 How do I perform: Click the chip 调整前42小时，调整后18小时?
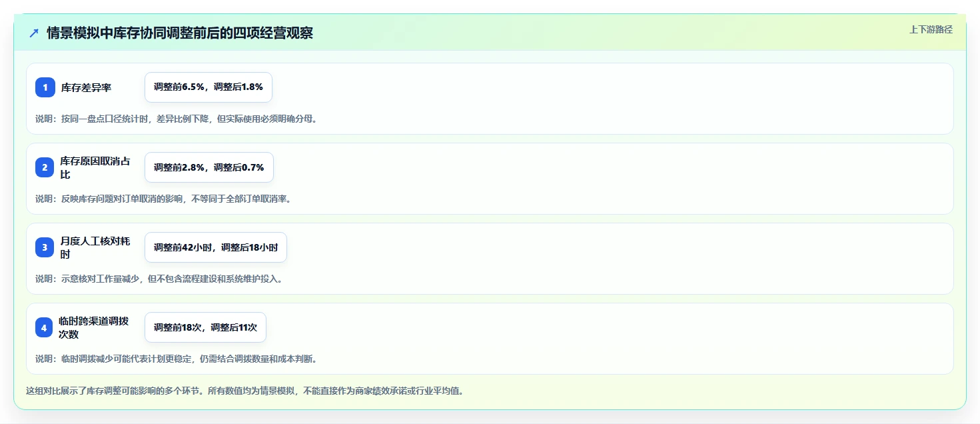tap(216, 247)
